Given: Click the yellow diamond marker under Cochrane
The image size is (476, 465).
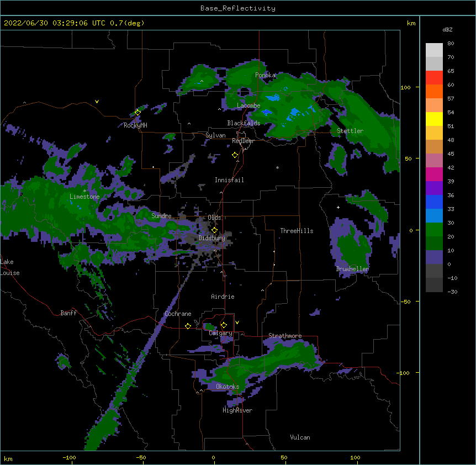Looking at the screenshot, I should pos(188,326).
